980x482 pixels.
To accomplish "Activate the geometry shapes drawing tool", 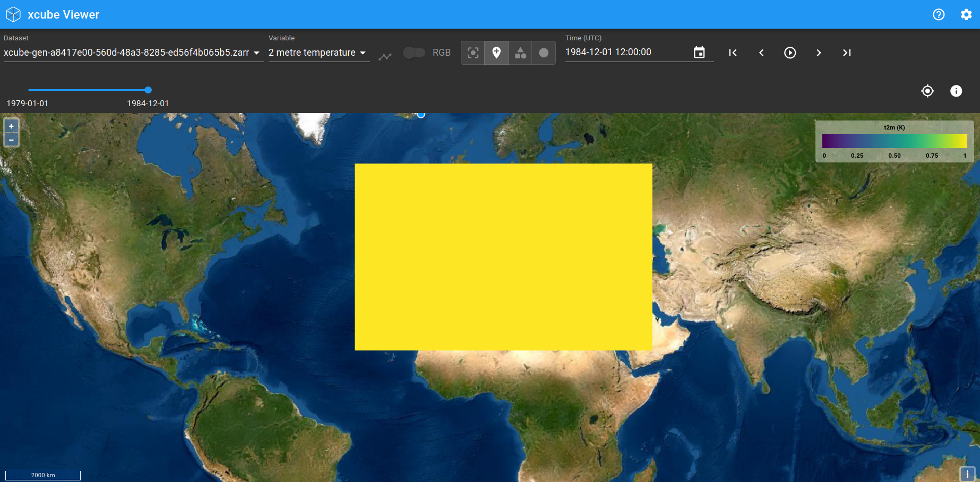I will [520, 53].
